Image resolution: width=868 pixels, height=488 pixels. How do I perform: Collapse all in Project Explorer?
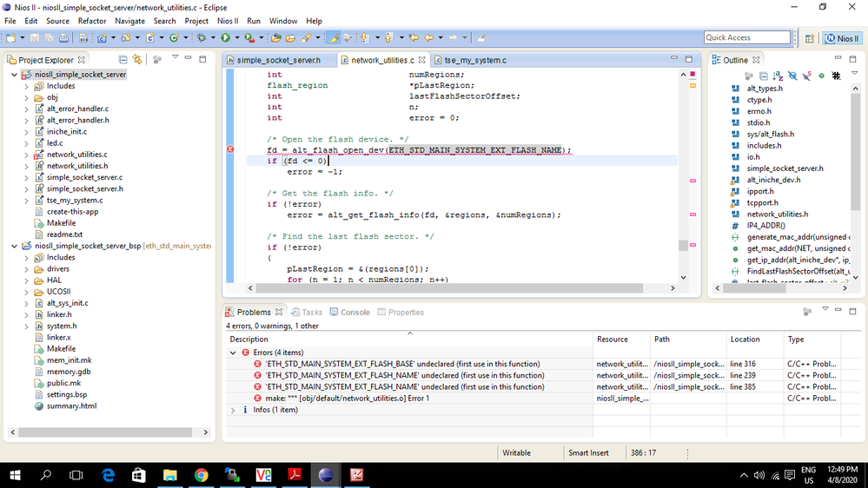123,60
